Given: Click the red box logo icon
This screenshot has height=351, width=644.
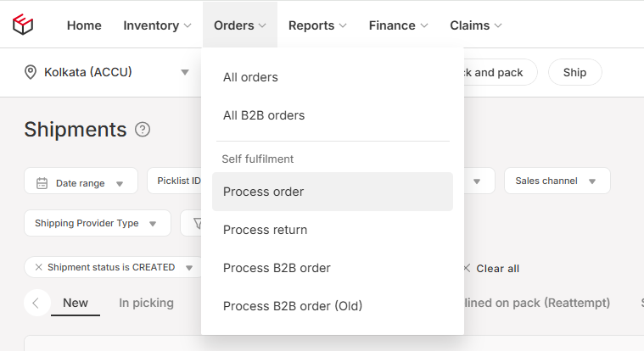Looking at the screenshot, I should [23, 25].
